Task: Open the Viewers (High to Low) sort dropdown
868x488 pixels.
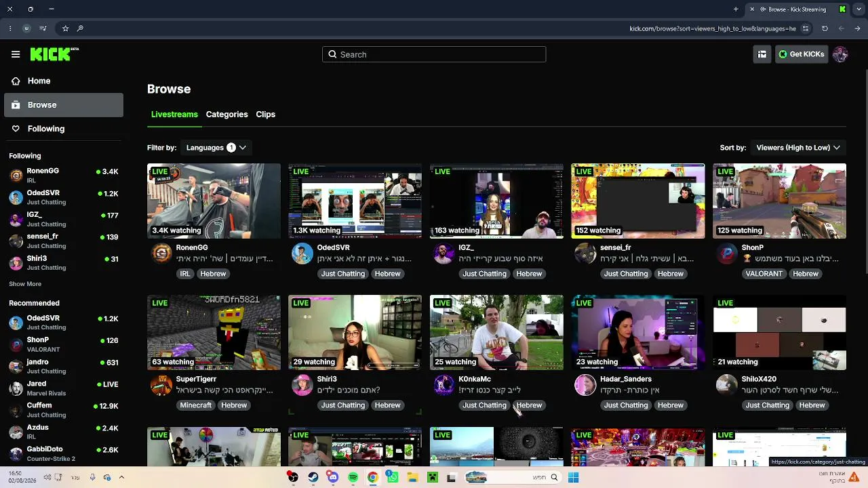Action: 798,148
